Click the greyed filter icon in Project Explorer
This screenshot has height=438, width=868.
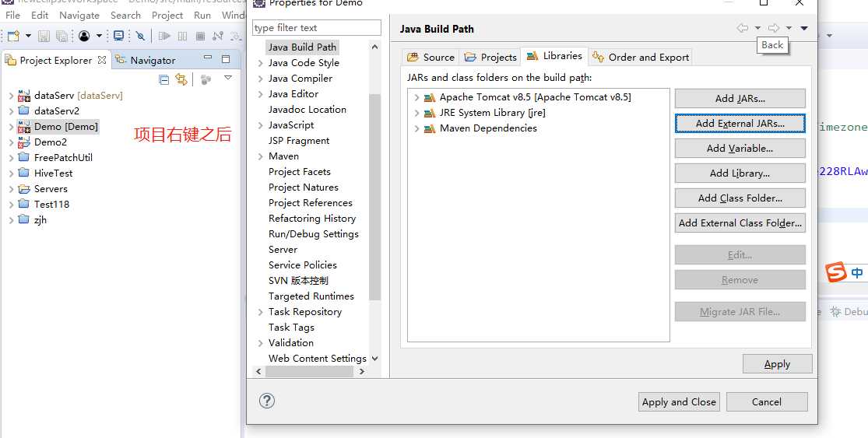coord(206,79)
